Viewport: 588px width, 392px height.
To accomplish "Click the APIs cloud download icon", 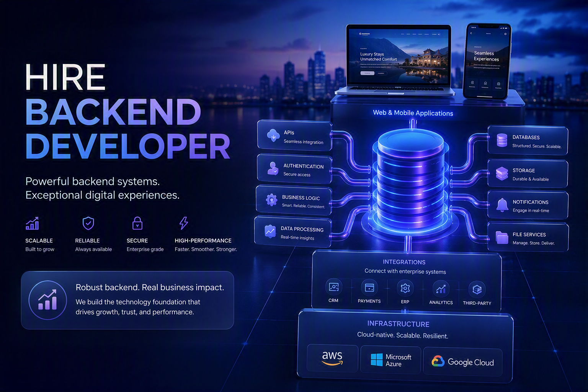I will (273, 135).
